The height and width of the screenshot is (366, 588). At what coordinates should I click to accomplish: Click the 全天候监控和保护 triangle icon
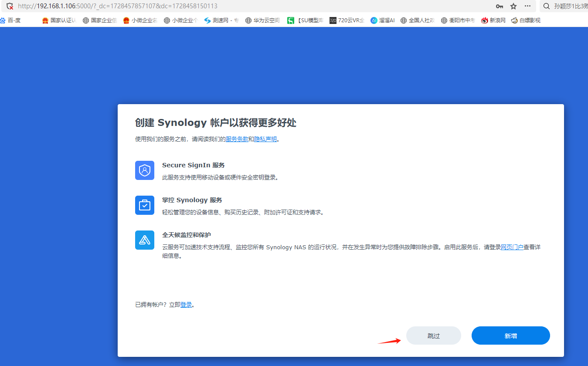(145, 240)
